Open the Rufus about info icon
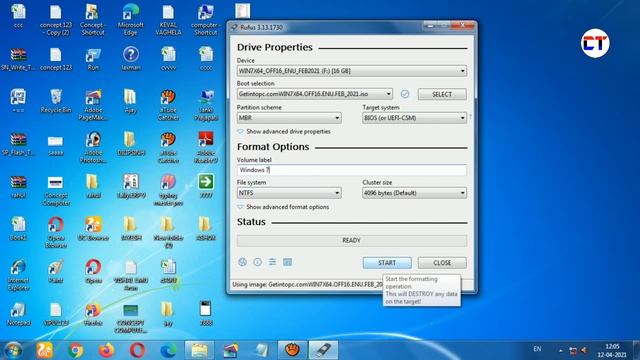The height and width of the screenshot is (360, 640). point(258,262)
